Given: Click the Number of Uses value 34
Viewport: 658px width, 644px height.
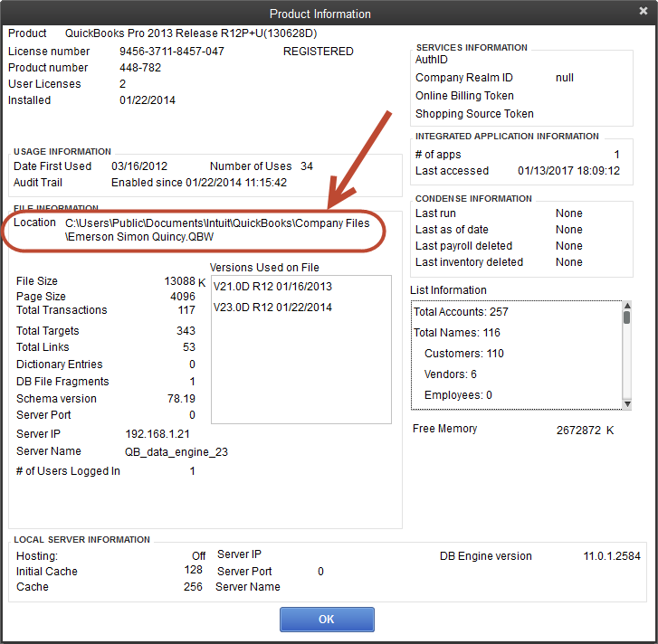Looking at the screenshot, I should 307,166.
